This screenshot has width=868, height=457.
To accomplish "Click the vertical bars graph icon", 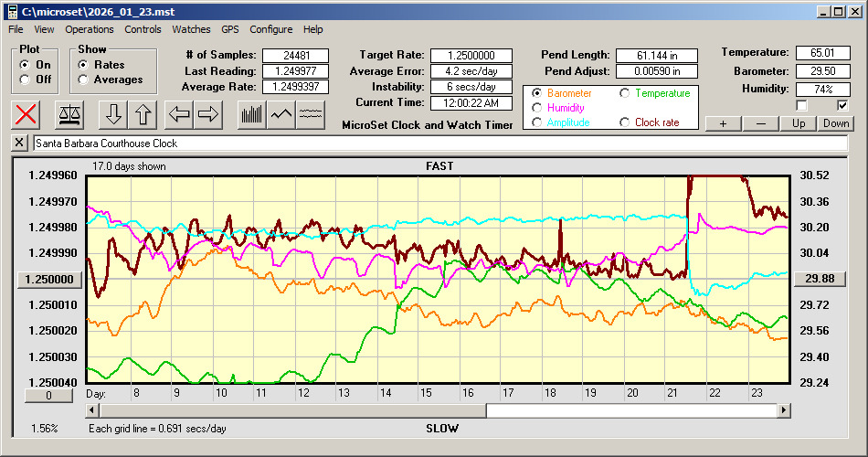I will coord(251,114).
